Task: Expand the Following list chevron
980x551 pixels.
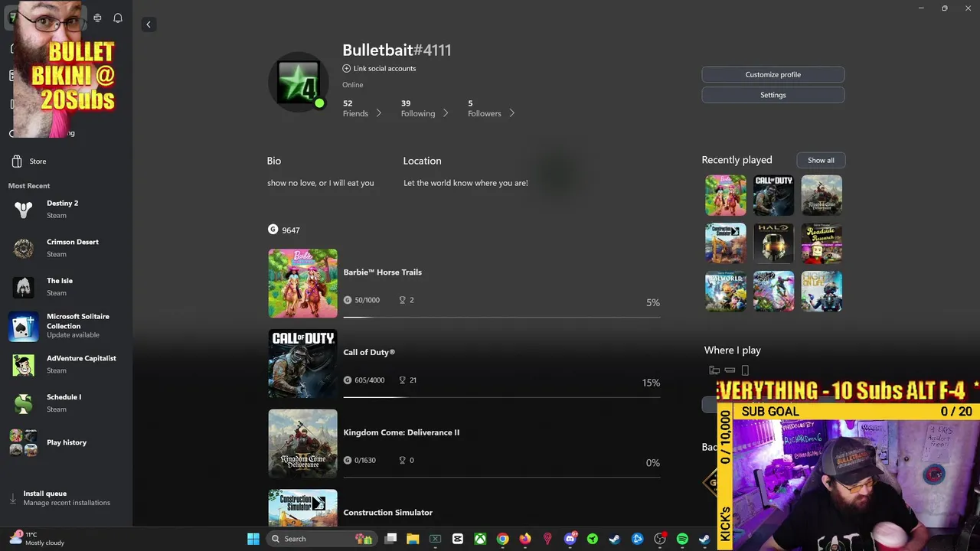Action: [445, 113]
